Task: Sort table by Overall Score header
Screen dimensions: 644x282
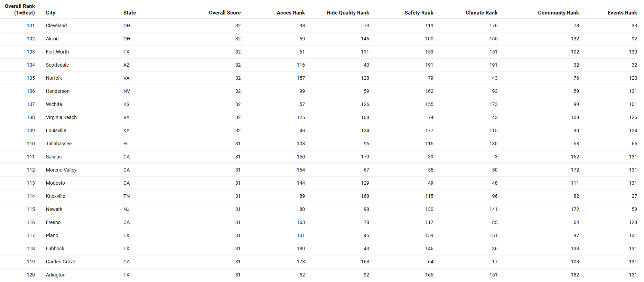Action: pyautogui.click(x=225, y=13)
